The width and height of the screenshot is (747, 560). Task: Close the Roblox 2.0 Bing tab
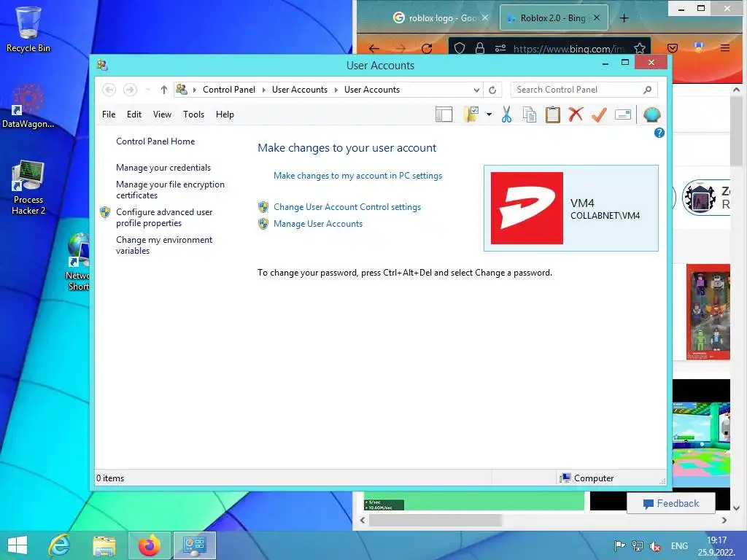(x=597, y=17)
